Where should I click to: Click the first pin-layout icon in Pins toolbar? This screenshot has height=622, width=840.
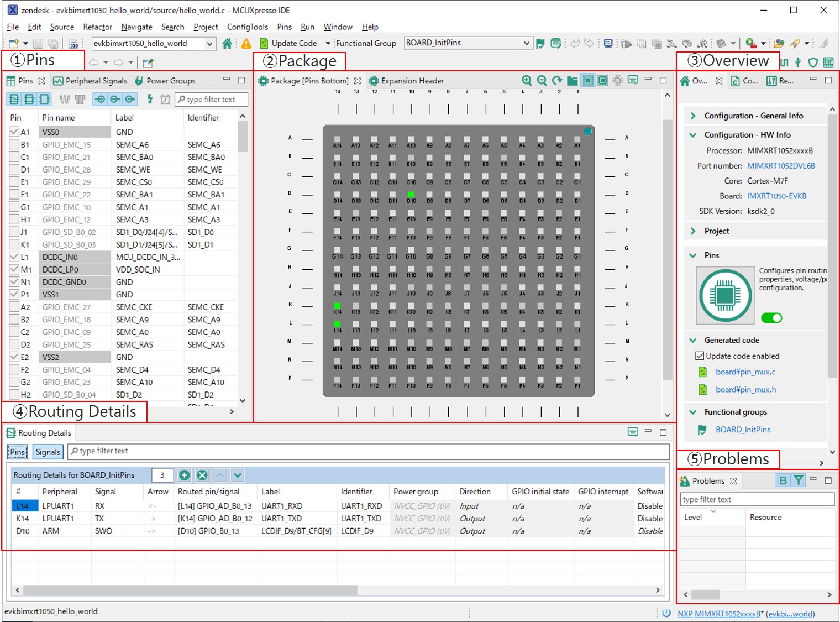14,99
